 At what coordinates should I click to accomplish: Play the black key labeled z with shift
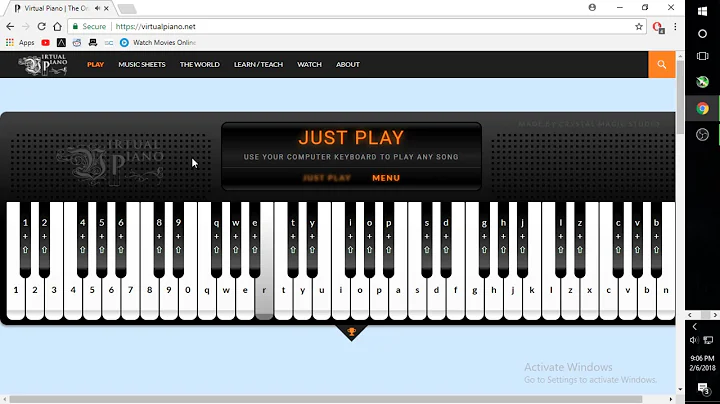[x=580, y=240]
